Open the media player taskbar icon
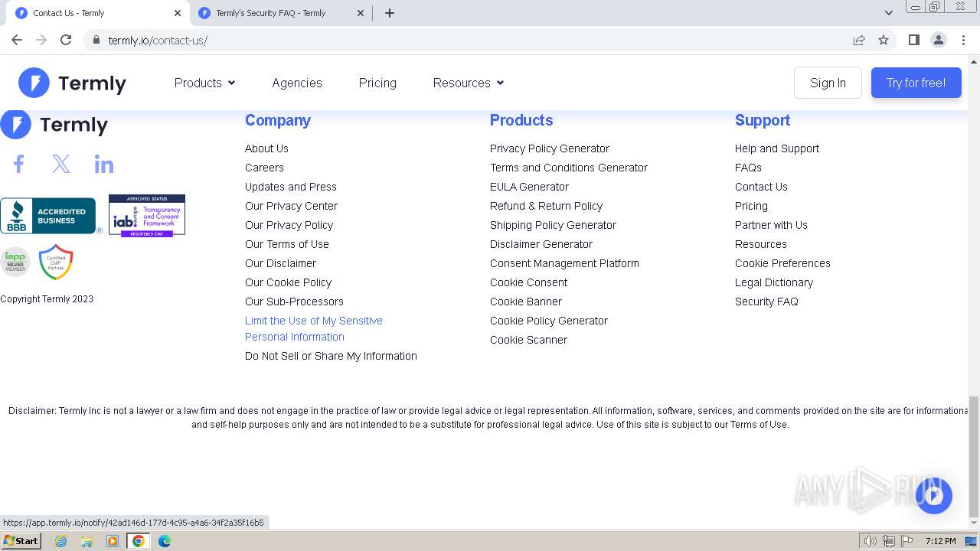Image resolution: width=980 pixels, height=551 pixels. click(113, 541)
